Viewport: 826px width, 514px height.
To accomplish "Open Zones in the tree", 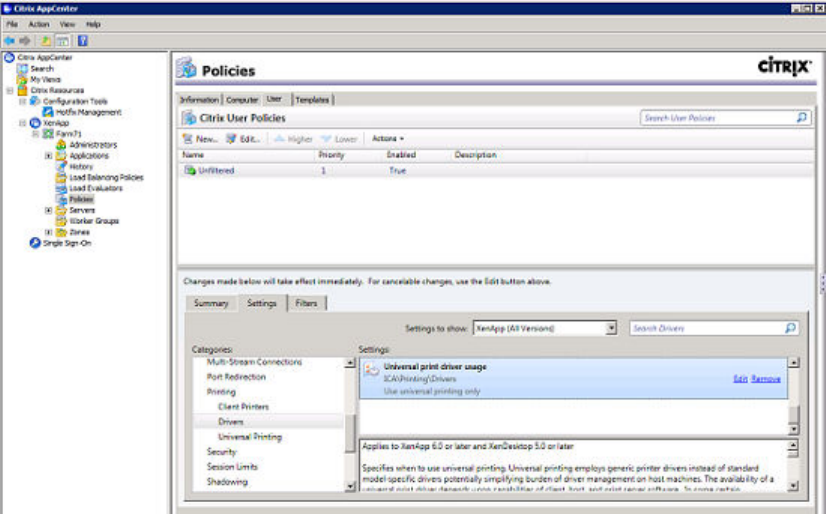I will coord(80,232).
